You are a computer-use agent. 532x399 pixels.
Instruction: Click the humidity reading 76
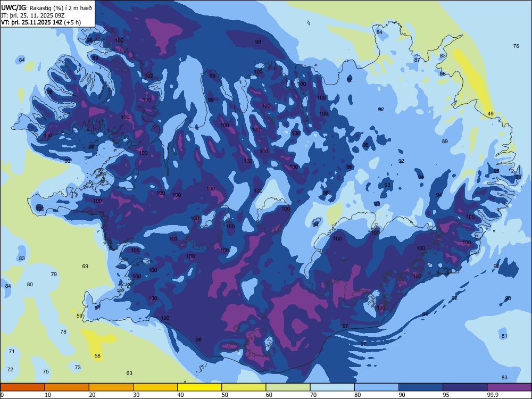pos(516,46)
